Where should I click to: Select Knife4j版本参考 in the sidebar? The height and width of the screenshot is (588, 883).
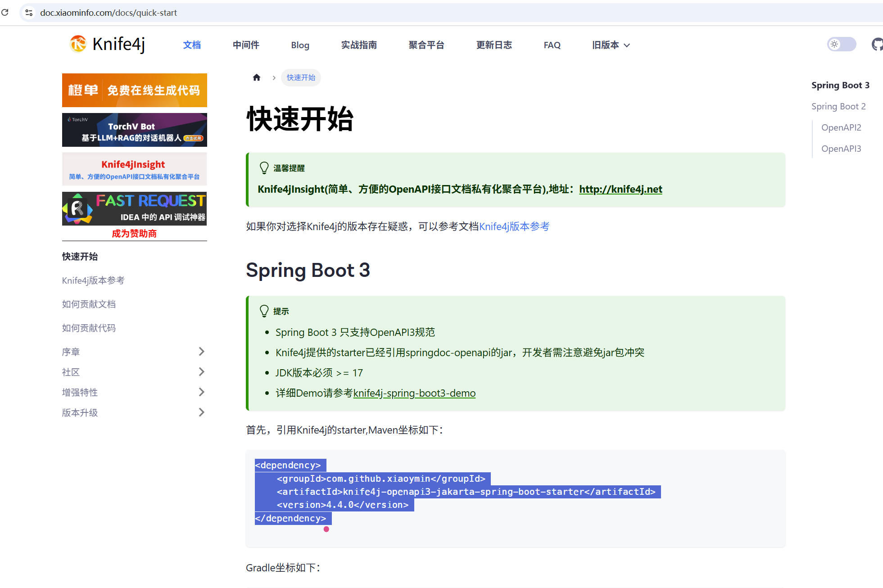tap(93, 280)
